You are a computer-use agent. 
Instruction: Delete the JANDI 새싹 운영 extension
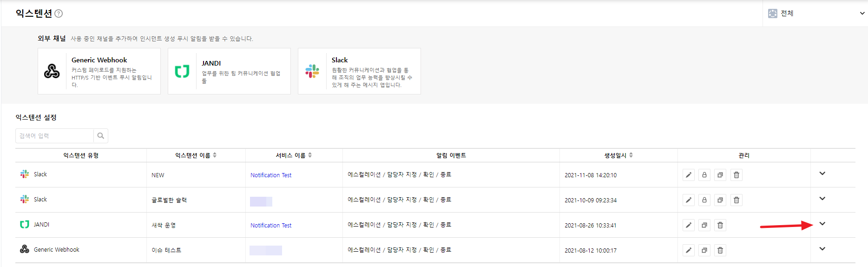[x=720, y=225]
